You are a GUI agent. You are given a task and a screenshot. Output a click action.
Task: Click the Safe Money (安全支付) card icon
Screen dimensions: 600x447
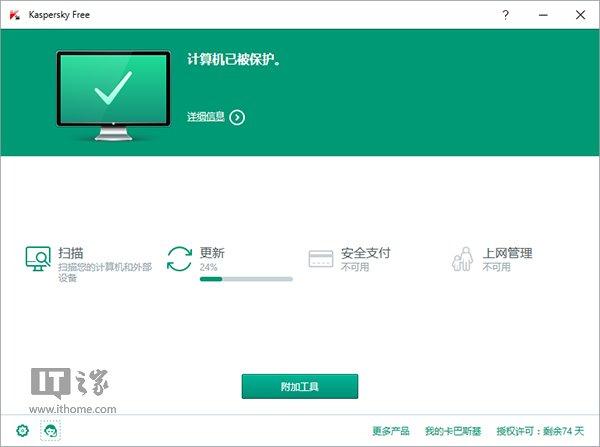click(321, 259)
